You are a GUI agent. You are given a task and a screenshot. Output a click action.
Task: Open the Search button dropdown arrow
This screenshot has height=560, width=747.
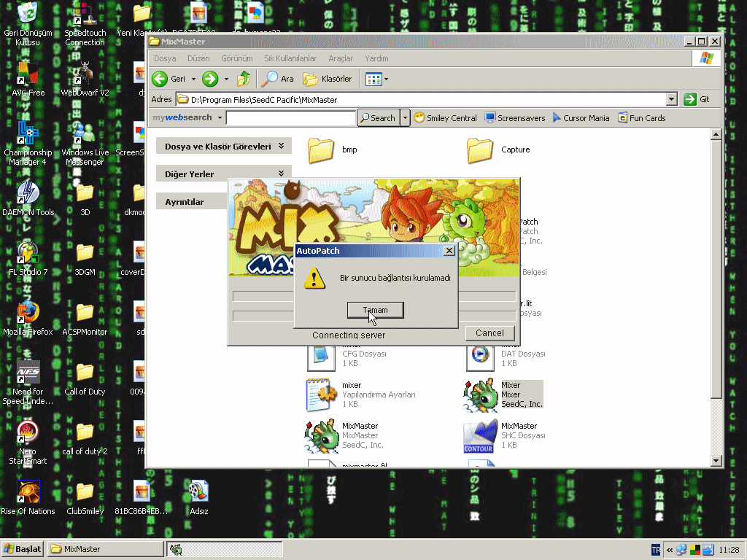pyautogui.click(x=405, y=118)
